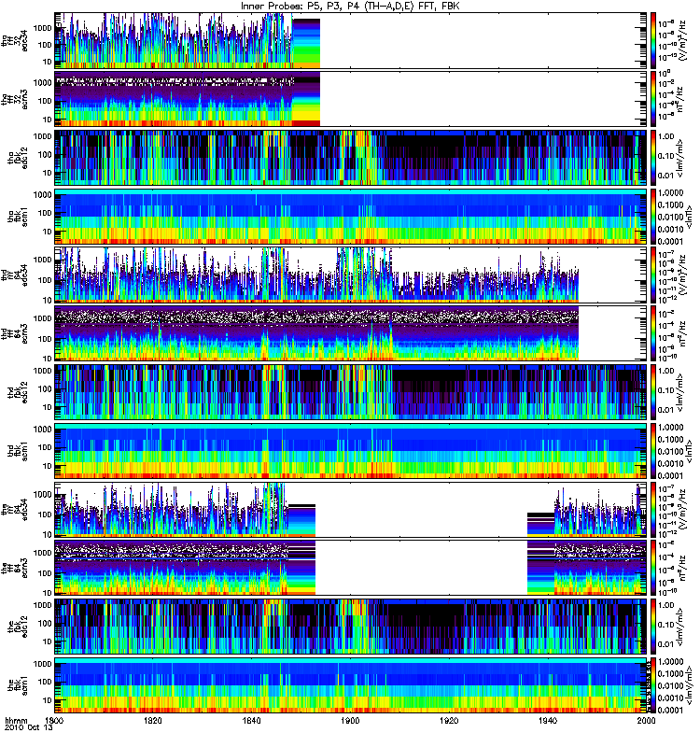The width and height of the screenshot is (700, 747).
Task: Click the tha fff 32 scm3 spectrogram panel
Action: 351,99
